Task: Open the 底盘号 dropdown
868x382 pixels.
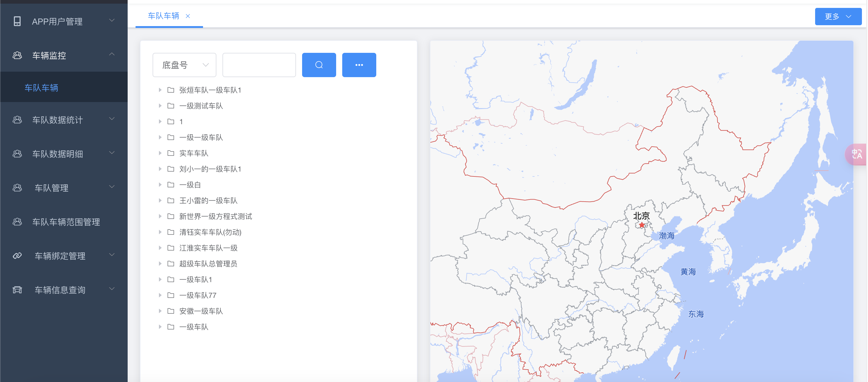Action: point(184,65)
